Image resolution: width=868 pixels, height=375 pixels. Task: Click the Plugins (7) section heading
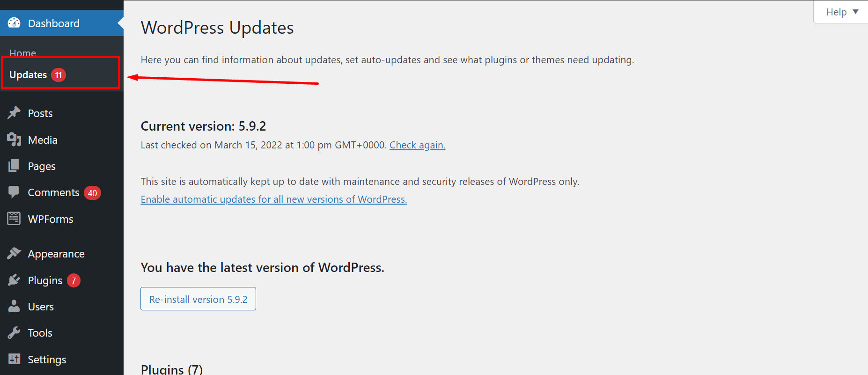172,369
